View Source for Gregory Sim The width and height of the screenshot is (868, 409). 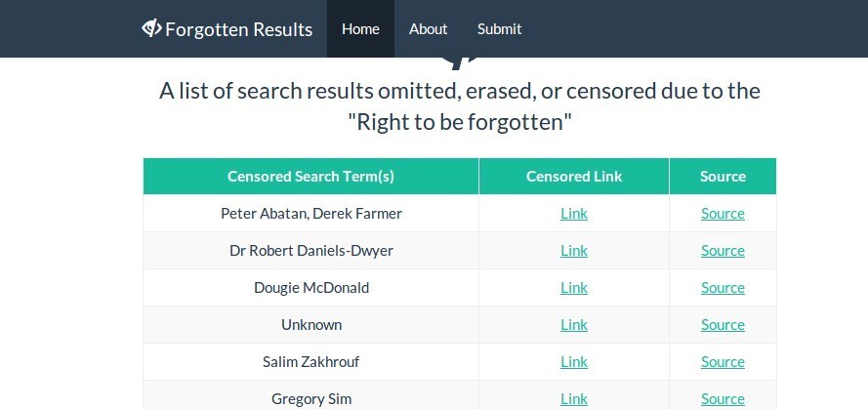coord(723,398)
